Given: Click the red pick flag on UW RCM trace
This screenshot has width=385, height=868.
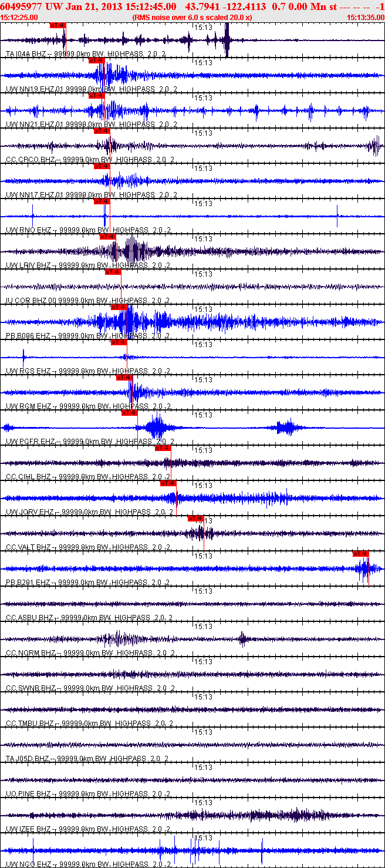Looking at the screenshot, I should [124, 377].
